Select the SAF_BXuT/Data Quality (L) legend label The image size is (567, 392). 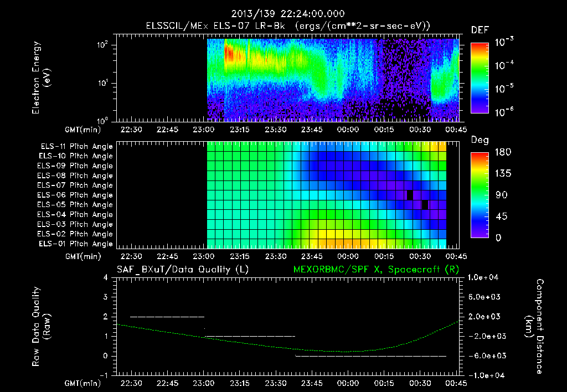coord(183,270)
